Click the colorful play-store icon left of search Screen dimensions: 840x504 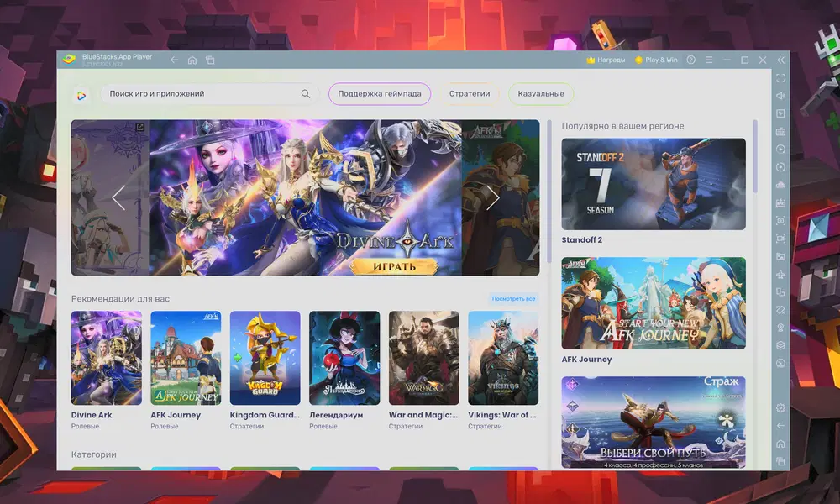click(x=81, y=95)
